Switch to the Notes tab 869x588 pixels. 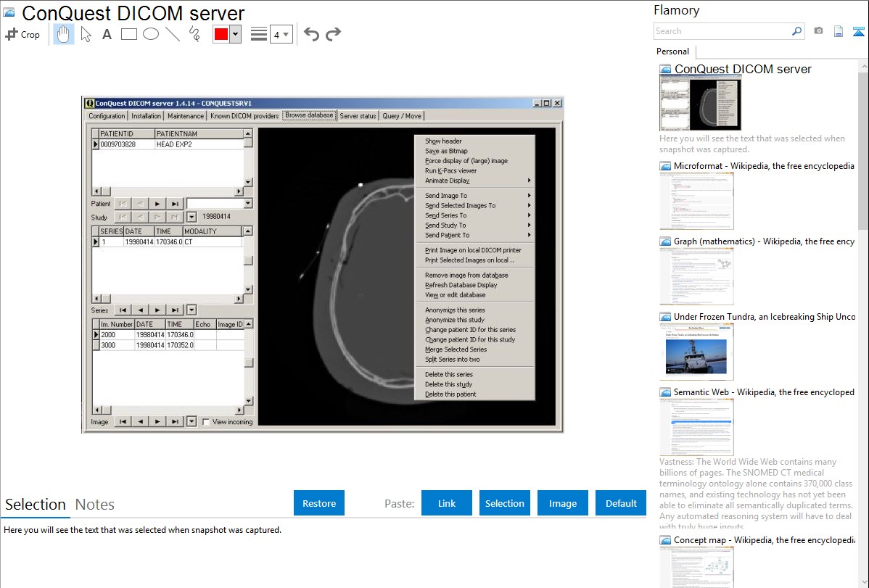(x=95, y=505)
